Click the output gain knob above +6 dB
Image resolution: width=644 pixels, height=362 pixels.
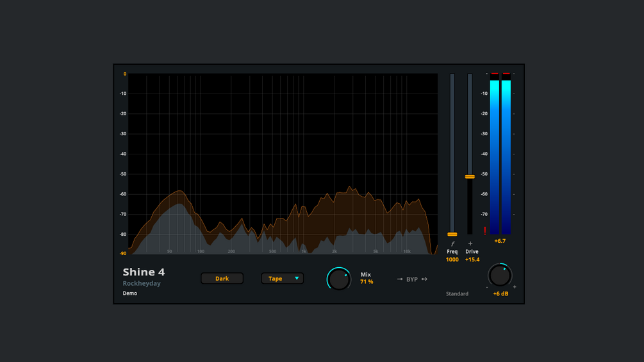[x=500, y=276]
